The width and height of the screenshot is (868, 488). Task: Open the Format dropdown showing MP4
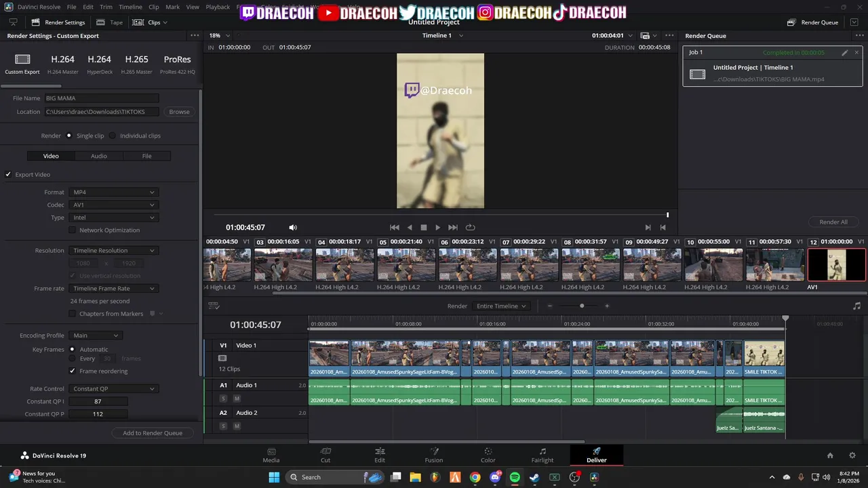pos(113,192)
